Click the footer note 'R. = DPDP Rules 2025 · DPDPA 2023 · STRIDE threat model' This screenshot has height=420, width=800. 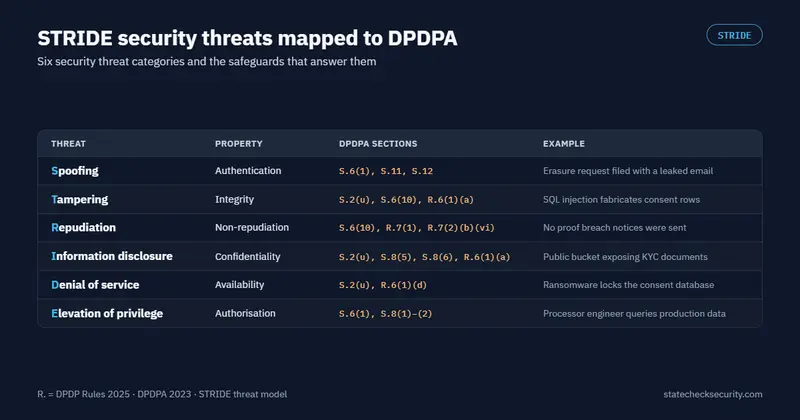click(162, 394)
